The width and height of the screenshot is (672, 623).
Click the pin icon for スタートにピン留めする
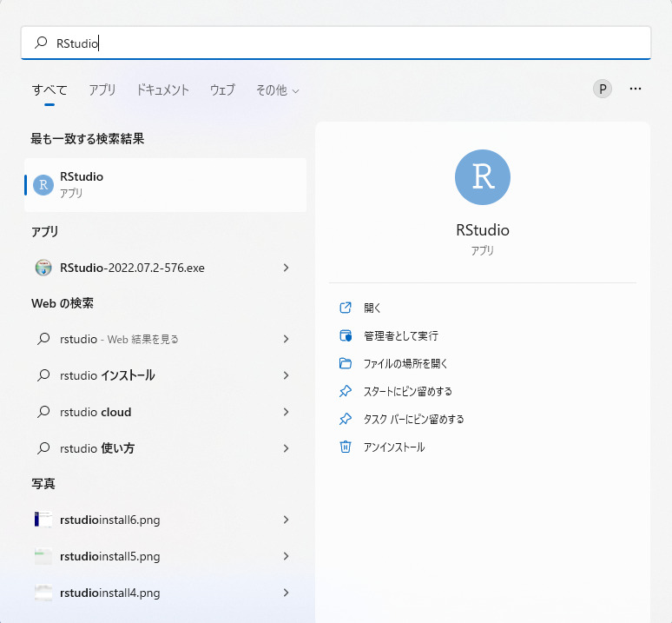pyautogui.click(x=346, y=391)
